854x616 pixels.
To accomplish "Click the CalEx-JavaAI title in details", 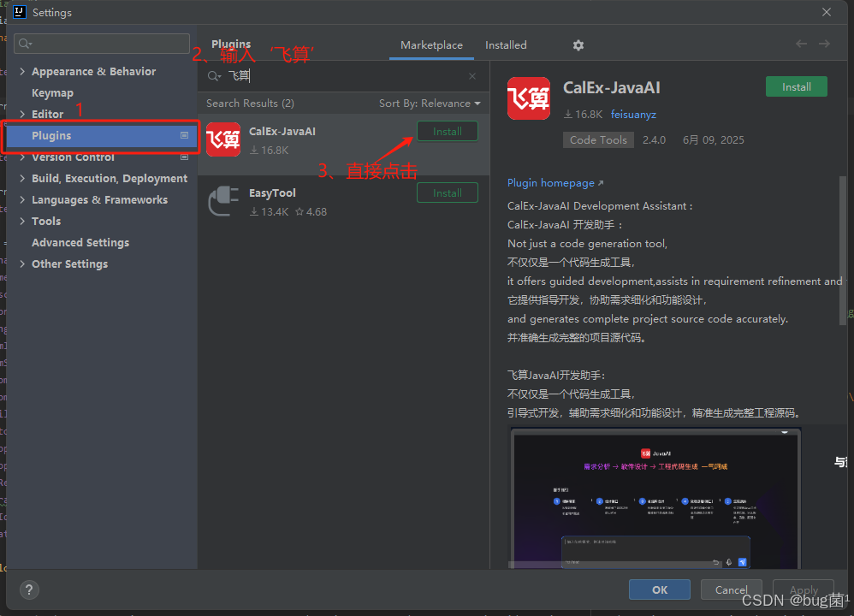I will pyautogui.click(x=612, y=87).
